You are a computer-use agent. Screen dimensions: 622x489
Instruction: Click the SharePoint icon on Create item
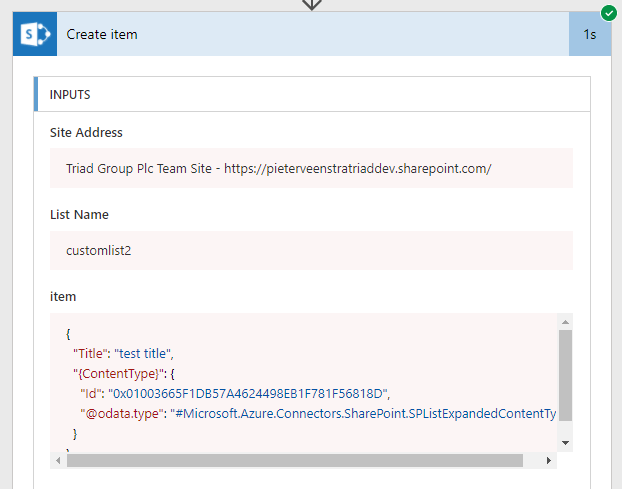pos(35,34)
